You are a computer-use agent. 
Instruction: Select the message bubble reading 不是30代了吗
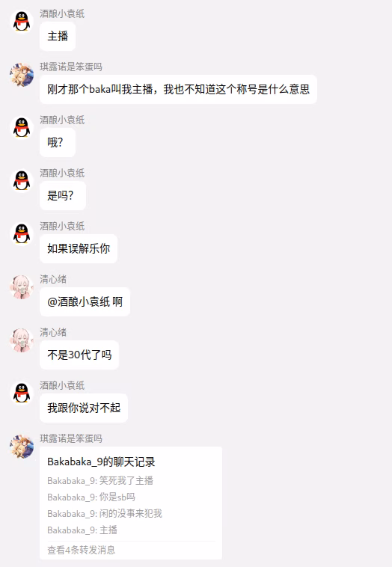(79, 355)
